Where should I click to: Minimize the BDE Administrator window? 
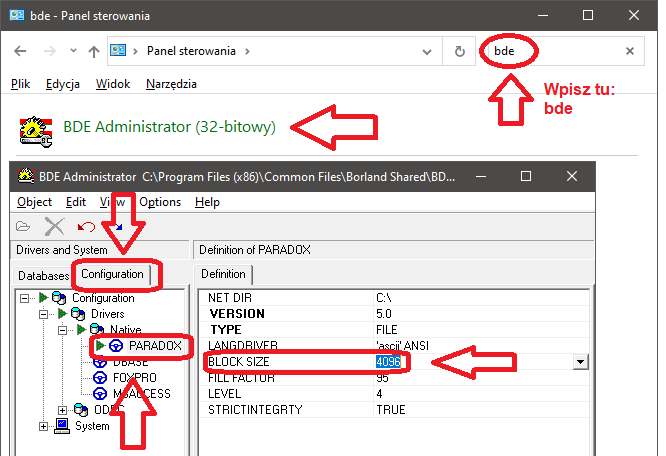(481, 177)
